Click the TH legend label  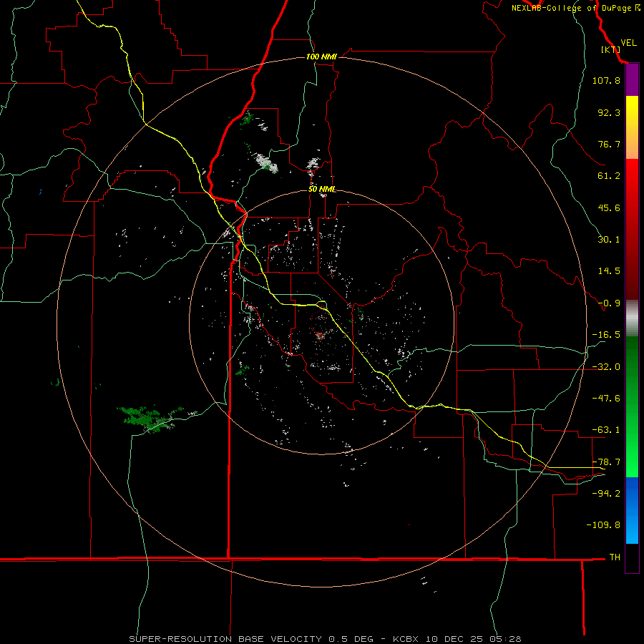coord(615,557)
